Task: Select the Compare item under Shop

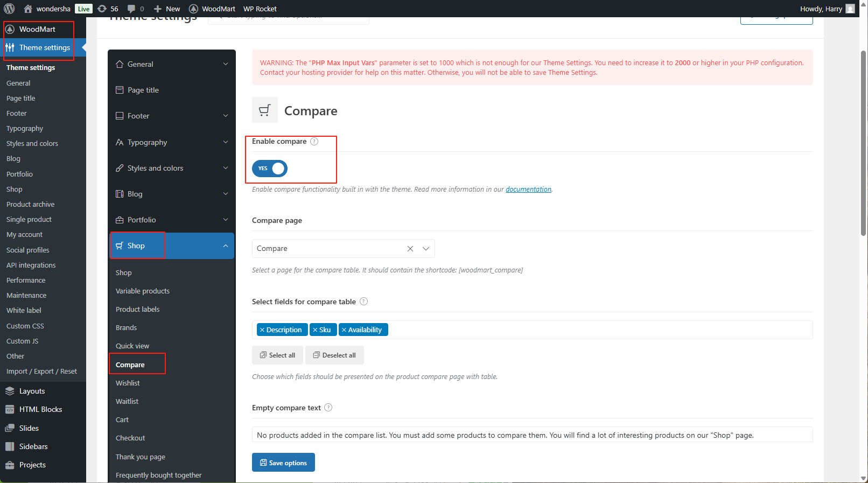Action: click(130, 365)
